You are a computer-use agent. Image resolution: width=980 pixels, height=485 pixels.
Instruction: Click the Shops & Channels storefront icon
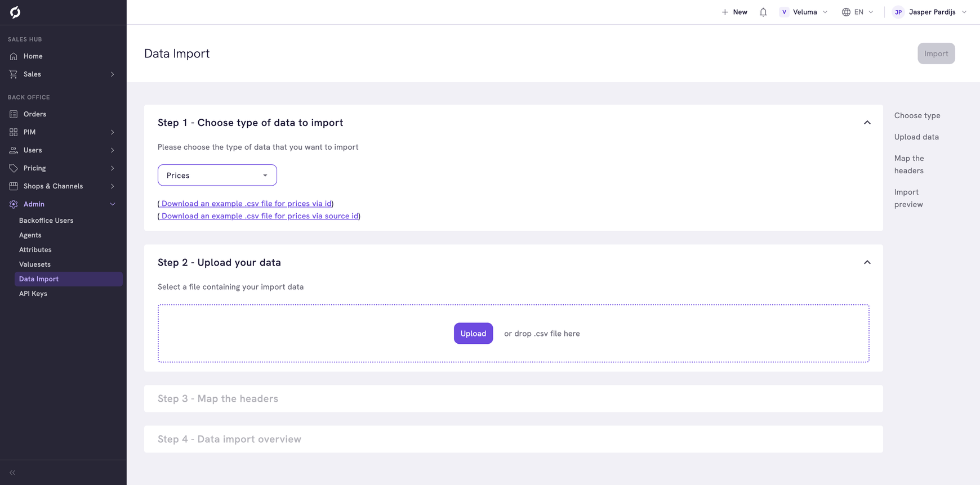coord(14,186)
